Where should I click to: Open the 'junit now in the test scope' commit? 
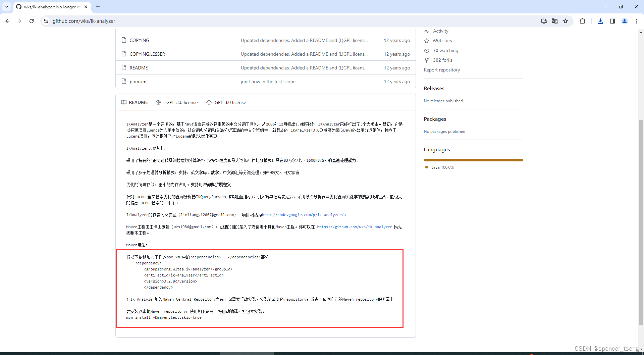click(x=269, y=82)
